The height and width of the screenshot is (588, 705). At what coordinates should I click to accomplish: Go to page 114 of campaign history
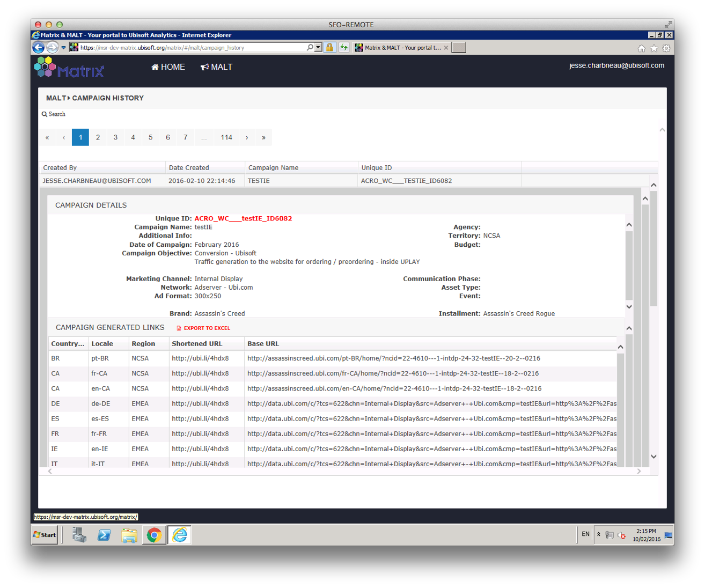[x=226, y=137]
